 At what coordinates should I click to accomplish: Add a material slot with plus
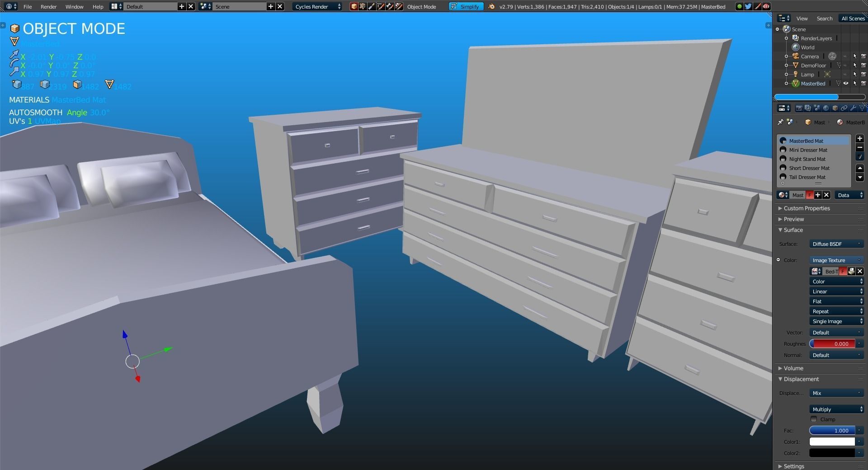point(860,139)
